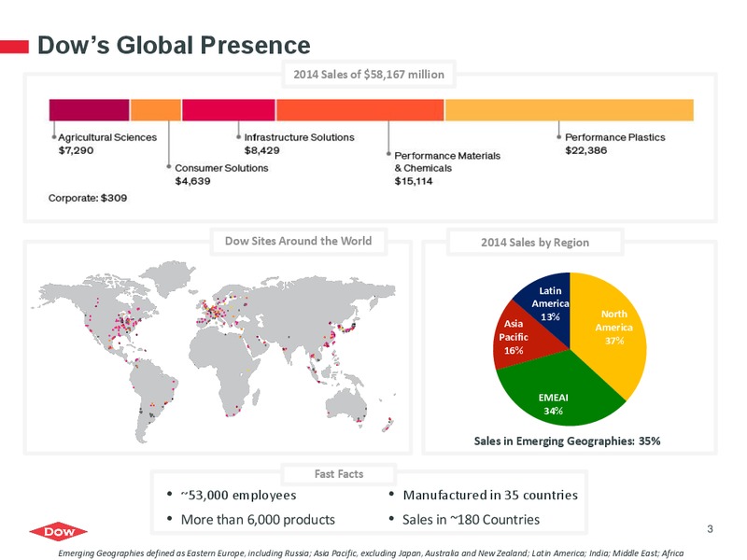This screenshot has height=560, width=747.
Task: Select the Performance Plastics bar segment
Action: click(570, 110)
